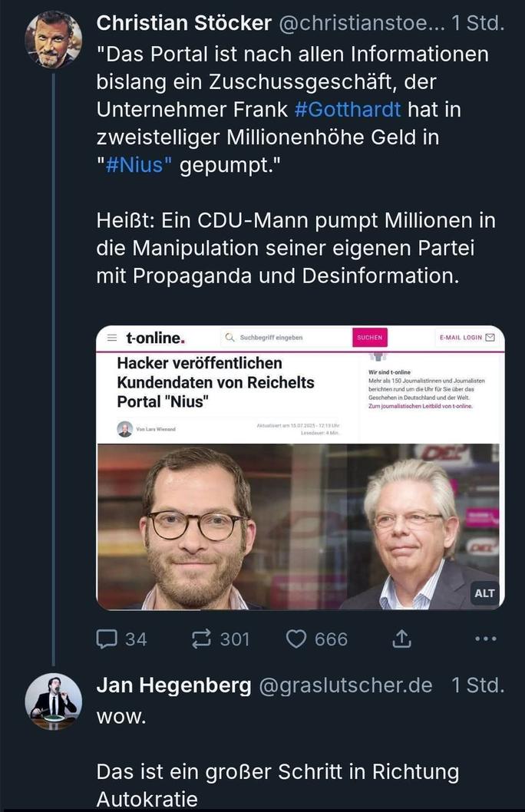Click the reply speech bubble icon
The width and height of the screenshot is (525, 812).
click(x=108, y=639)
